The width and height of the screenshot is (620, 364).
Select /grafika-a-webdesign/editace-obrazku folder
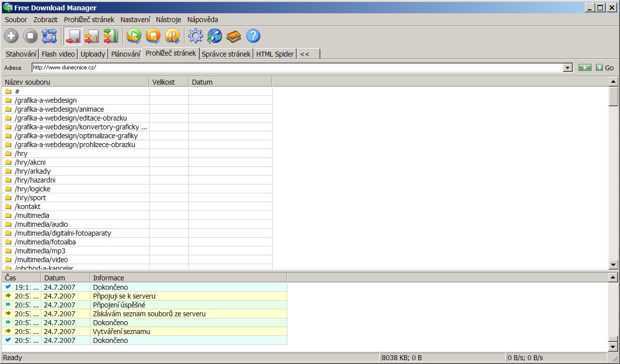[137, 118]
